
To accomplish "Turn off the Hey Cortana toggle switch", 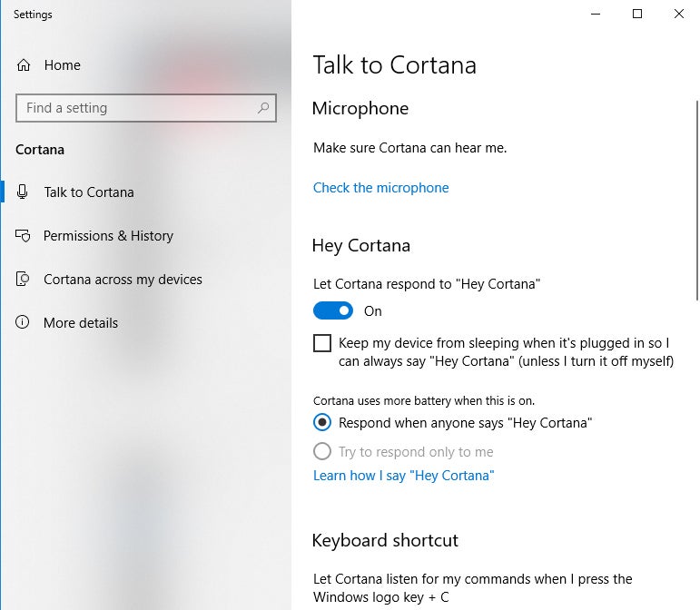I will click(333, 311).
